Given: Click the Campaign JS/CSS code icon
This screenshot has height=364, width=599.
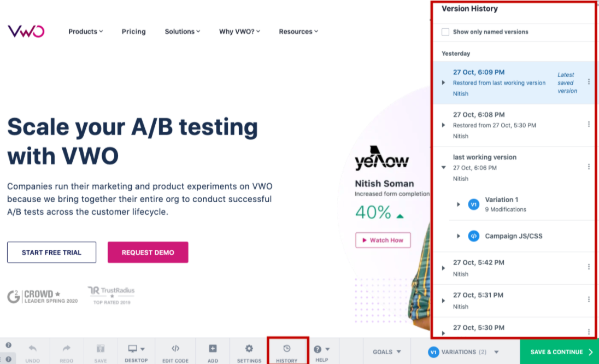Looking at the screenshot, I should (x=474, y=236).
